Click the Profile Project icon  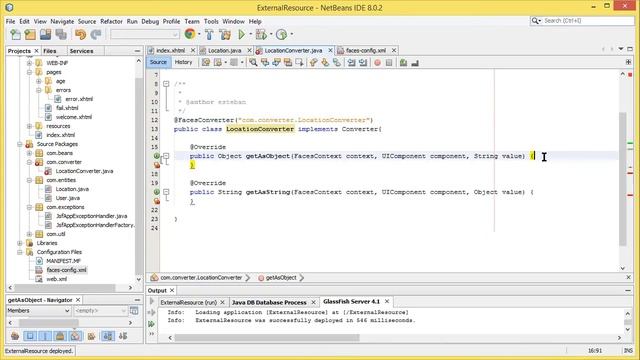pos(282,35)
